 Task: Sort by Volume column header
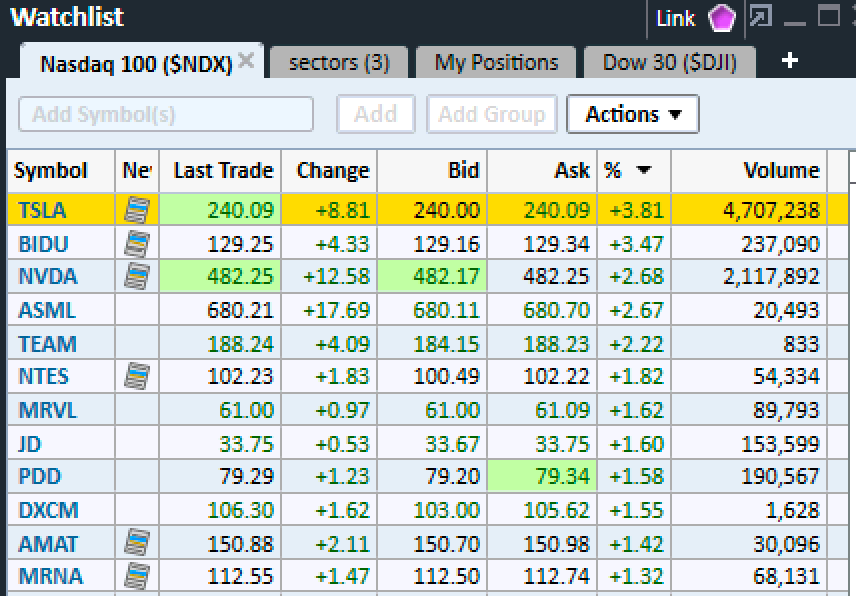point(749,171)
